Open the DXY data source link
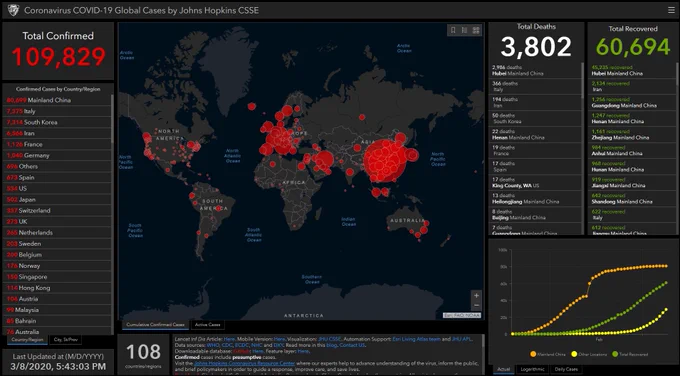 tap(278, 345)
